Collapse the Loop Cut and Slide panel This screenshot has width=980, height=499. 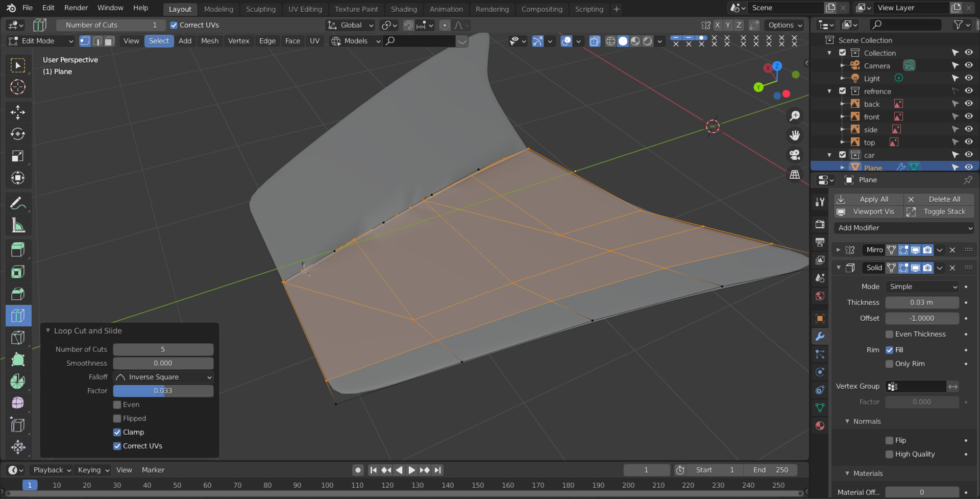point(48,330)
